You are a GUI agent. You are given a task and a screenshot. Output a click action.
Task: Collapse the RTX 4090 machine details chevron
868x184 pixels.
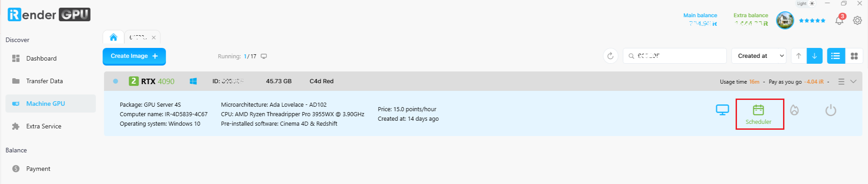pos(853,82)
